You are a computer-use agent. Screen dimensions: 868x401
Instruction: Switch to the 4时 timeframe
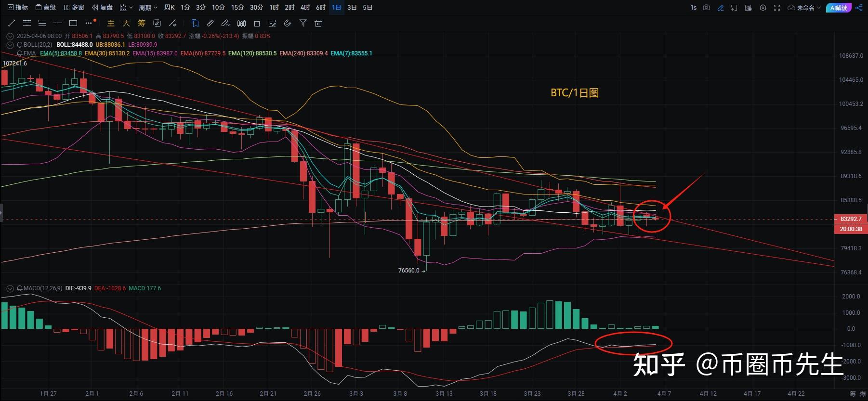point(305,8)
